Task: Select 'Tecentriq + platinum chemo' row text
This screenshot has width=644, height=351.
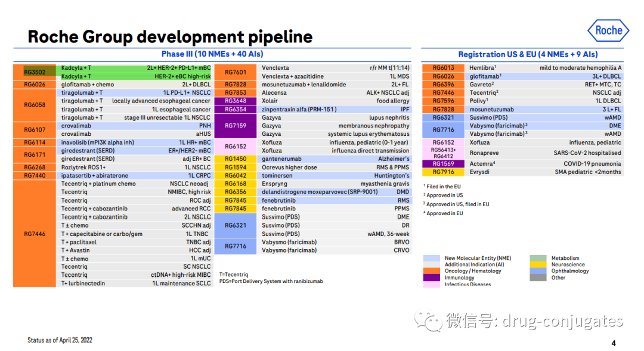Action: (x=98, y=184)
